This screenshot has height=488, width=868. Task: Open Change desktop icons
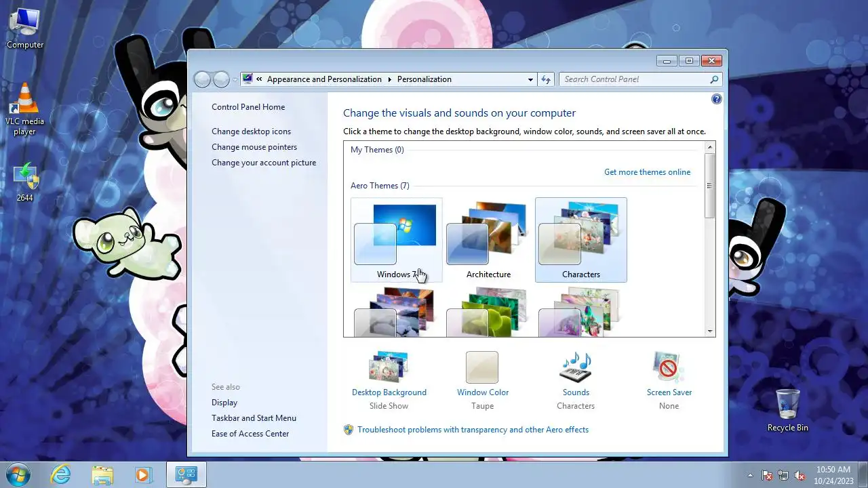click(251, 131)
